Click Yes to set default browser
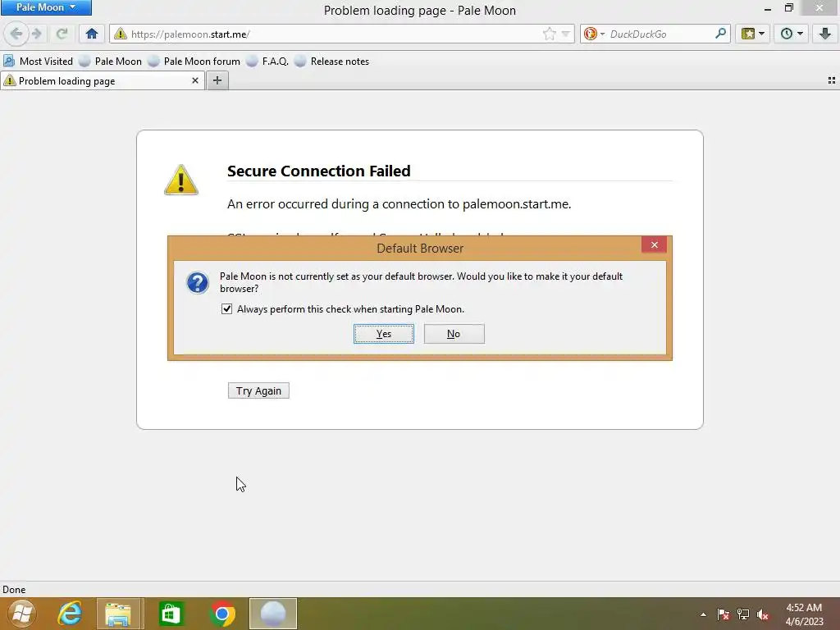 tap(384, 334)
